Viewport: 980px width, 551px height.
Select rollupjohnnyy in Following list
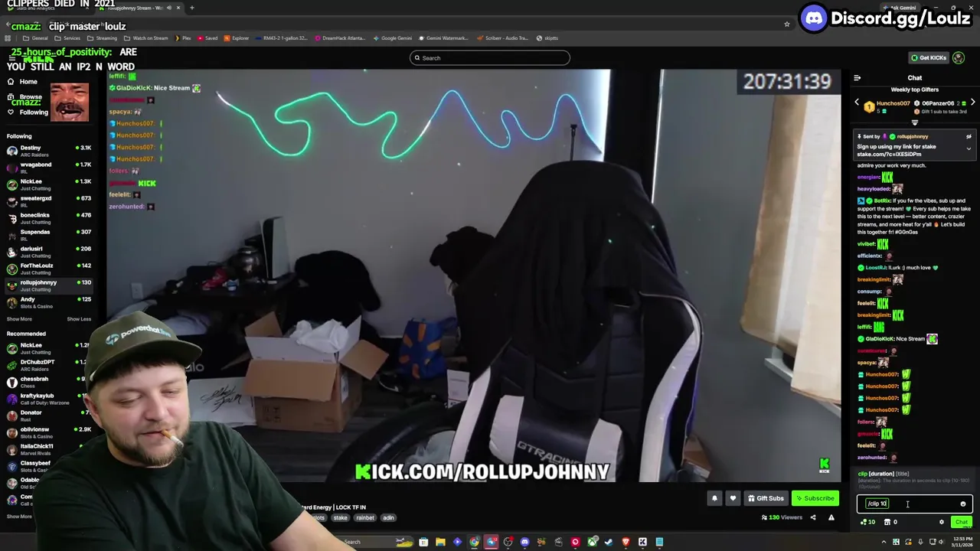48,285
